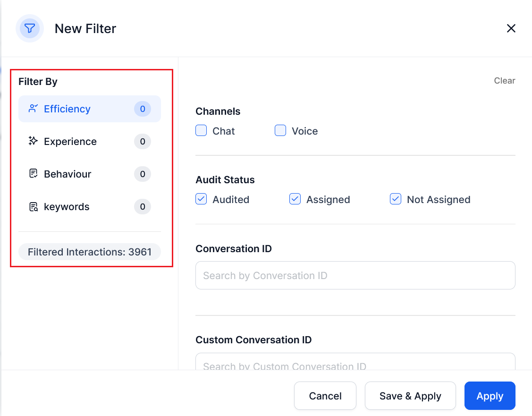Screen dimensions: 532x416
Task: Focus the Search by Conversation ID field
Action: pyautogui.click(x=355, y=275)
